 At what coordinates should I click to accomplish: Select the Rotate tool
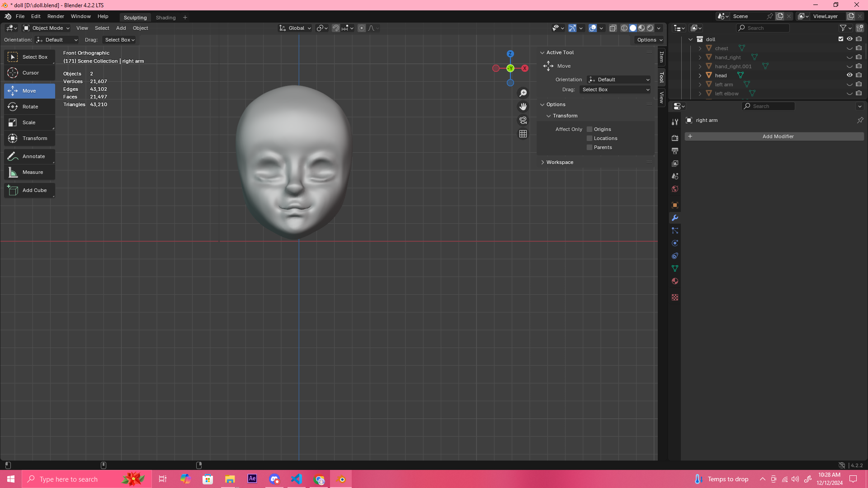pos(29,107)
